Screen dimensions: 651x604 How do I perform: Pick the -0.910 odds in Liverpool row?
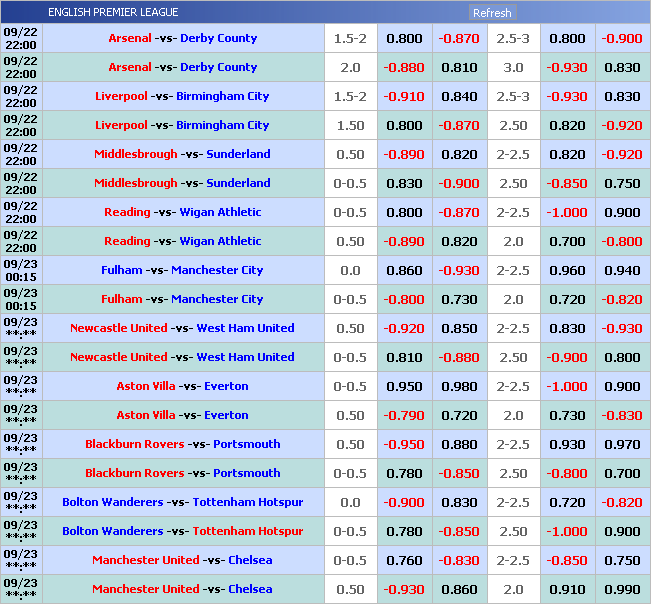point(404,96)
